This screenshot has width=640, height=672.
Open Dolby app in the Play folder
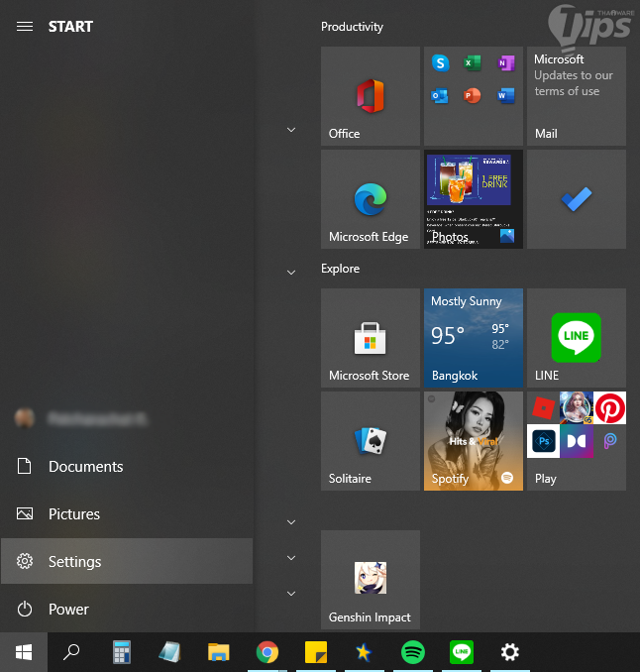tap(577, 441)
